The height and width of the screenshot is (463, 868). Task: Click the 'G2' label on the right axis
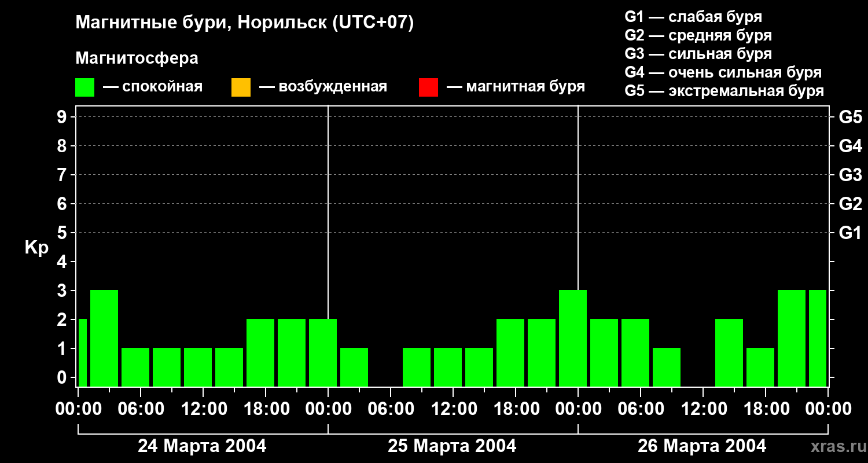click(x=850, y=204)
